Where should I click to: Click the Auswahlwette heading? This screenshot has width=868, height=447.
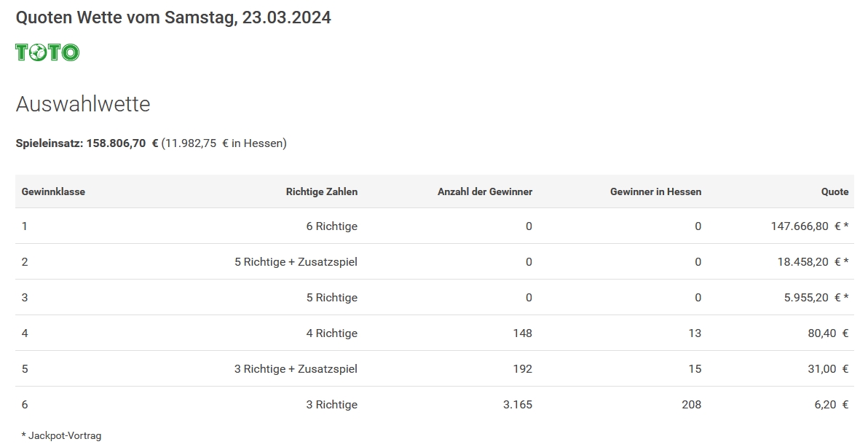[83, 104]
